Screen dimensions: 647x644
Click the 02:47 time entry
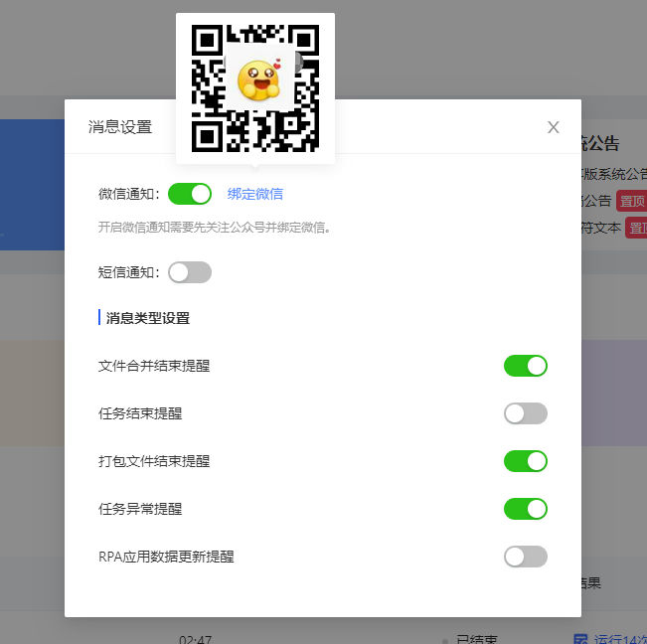[x=195, y=639]
